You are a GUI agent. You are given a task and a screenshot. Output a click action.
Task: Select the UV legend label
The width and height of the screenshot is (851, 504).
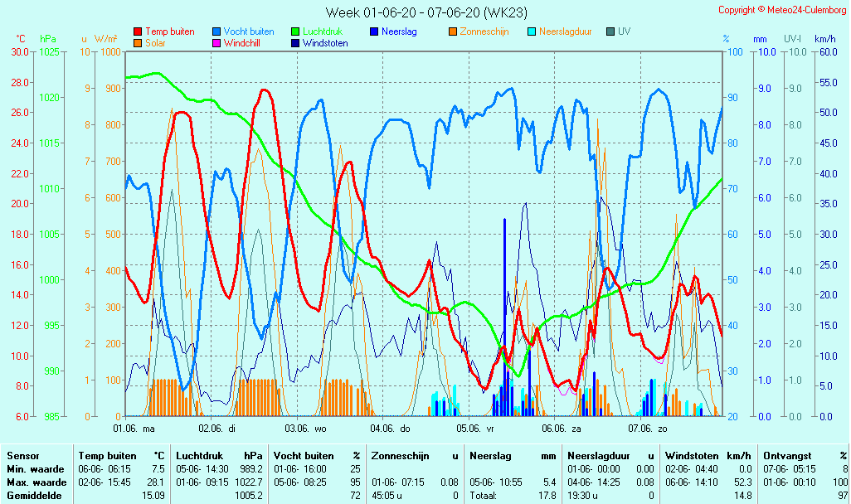pos(624,31)
